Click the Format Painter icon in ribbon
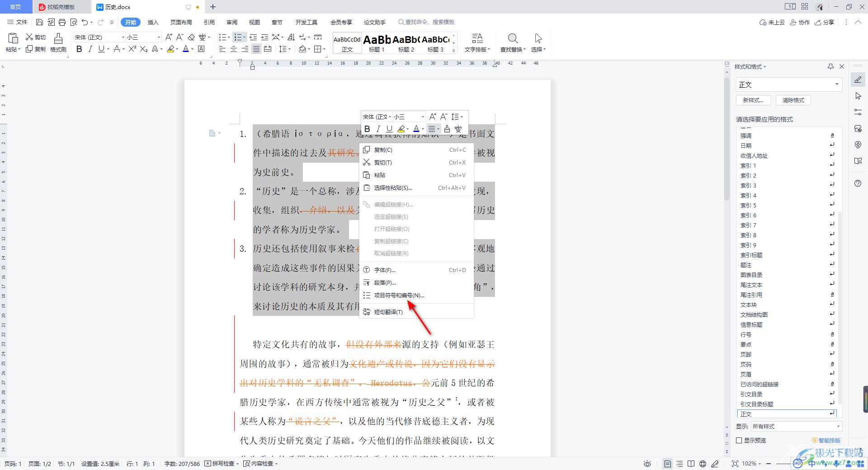 coord(58,39)
